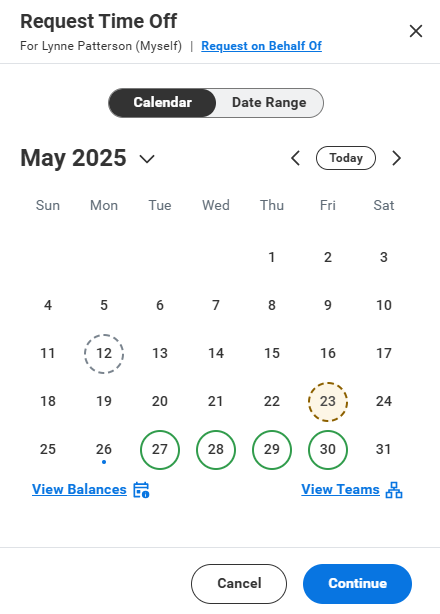This screenshot has height=614, width=440.
Task: Open the View Teams link
Action: pos(340,489)
